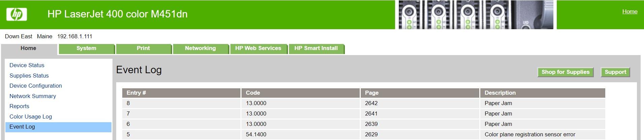Image resolution: width=644 pixels, height=140 pixels.
Task: Click the Down East location text
Action: 19,36
